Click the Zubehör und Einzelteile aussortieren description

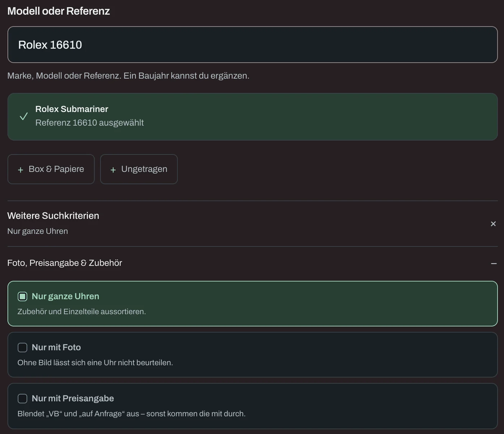click(x=82, y=312)
